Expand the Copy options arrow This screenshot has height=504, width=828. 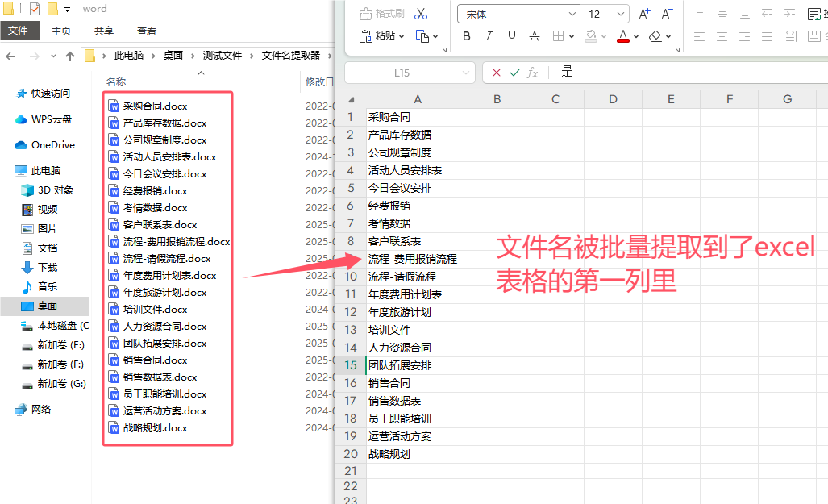tap(435, 36)
